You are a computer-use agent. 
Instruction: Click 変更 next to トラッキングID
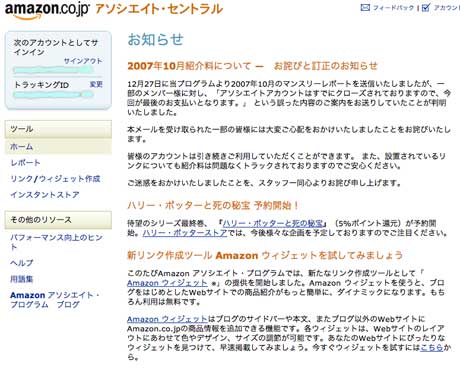(x=96, y=84)
